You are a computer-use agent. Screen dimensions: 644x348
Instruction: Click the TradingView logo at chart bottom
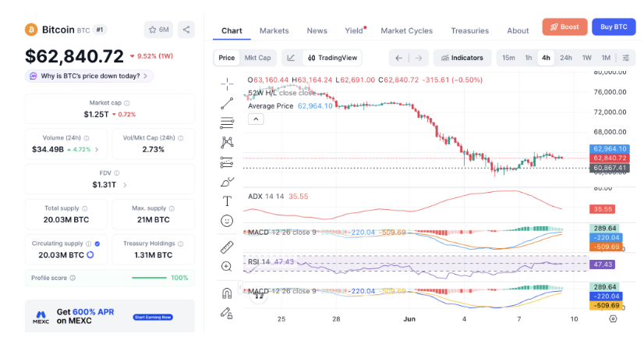click(259, 296)
